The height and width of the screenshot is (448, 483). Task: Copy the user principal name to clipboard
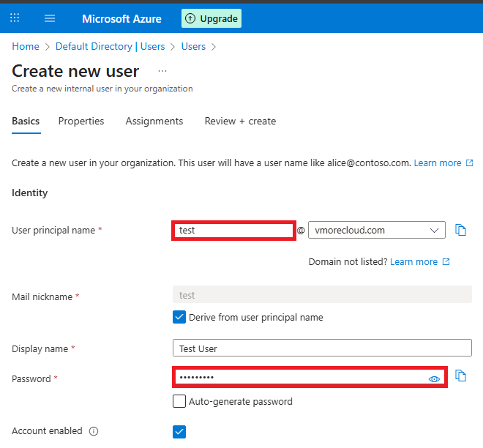click(x=460, y=230)
